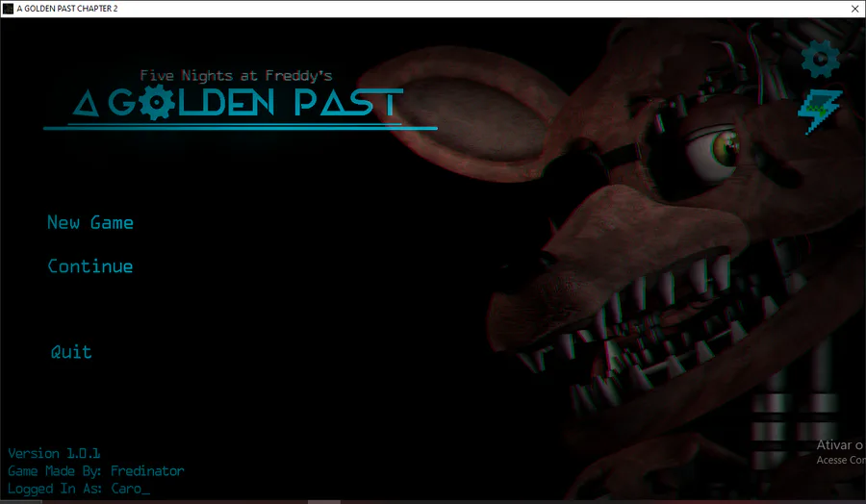Screen dimensions: 866x504
Task: Click the Five Nights at Freddy's subtitle
Action: click(236, 76)
